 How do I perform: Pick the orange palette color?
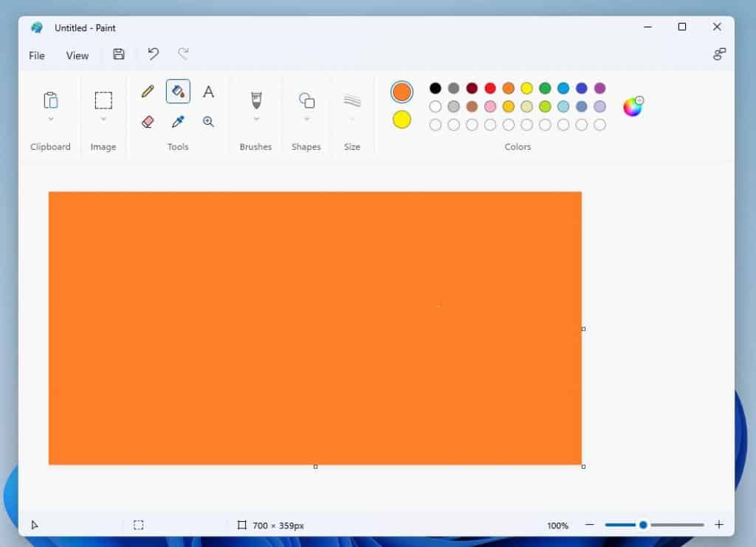(509, 88)
